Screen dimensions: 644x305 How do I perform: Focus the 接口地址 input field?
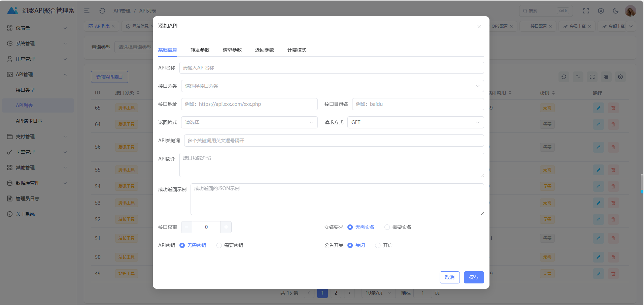point(249,104)
